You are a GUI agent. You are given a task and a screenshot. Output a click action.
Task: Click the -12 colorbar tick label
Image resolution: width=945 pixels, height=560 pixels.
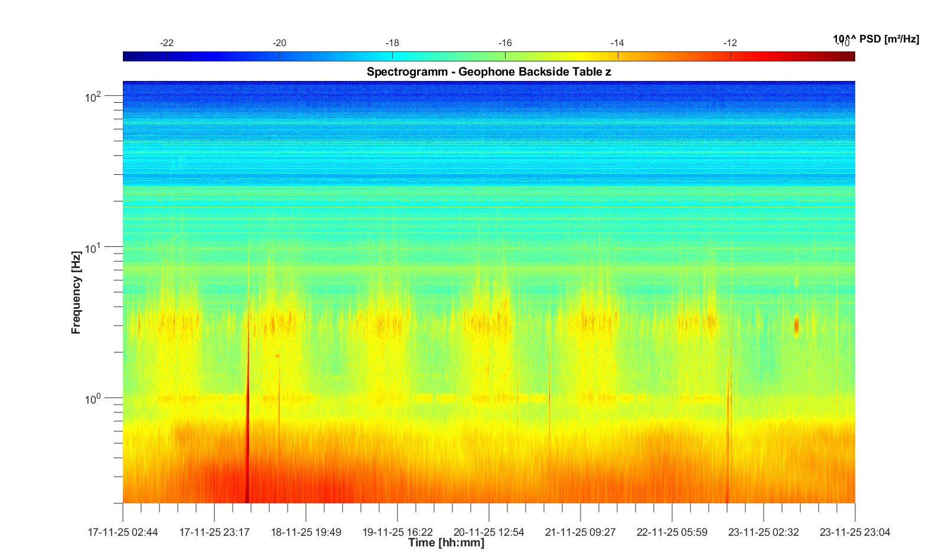coord(730,43)
